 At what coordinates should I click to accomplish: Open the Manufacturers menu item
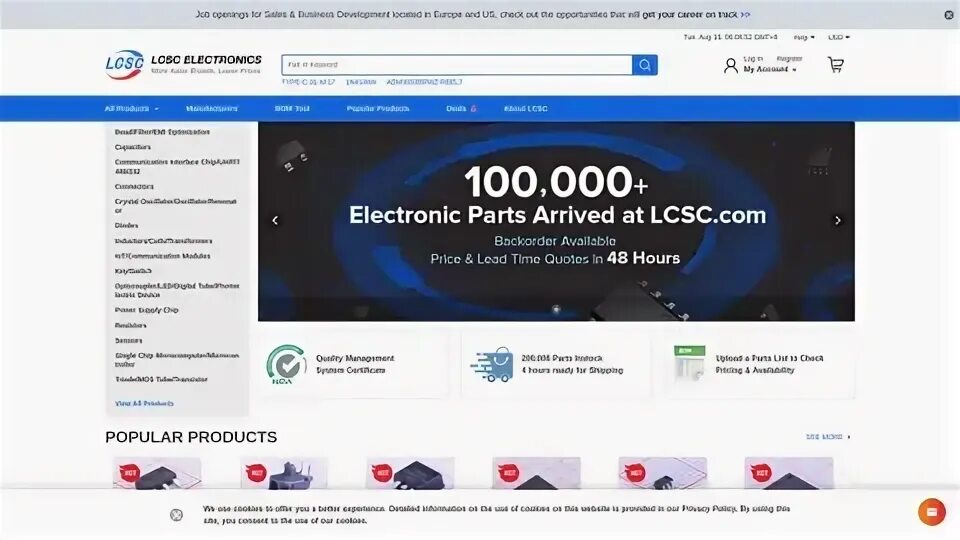[x=212, y=108]
